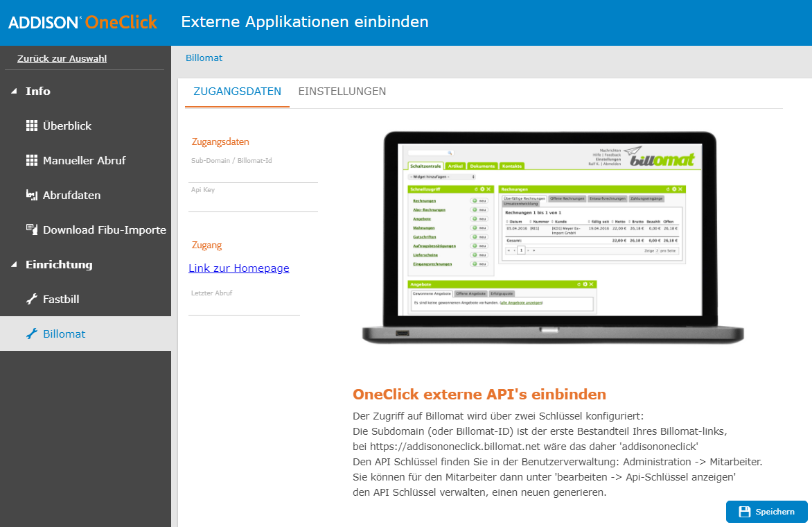Screen dimensions: 812x527
Task: Click the wrench icon beside Fastbill
Action: pyautogui.click(x=32, y=299)
